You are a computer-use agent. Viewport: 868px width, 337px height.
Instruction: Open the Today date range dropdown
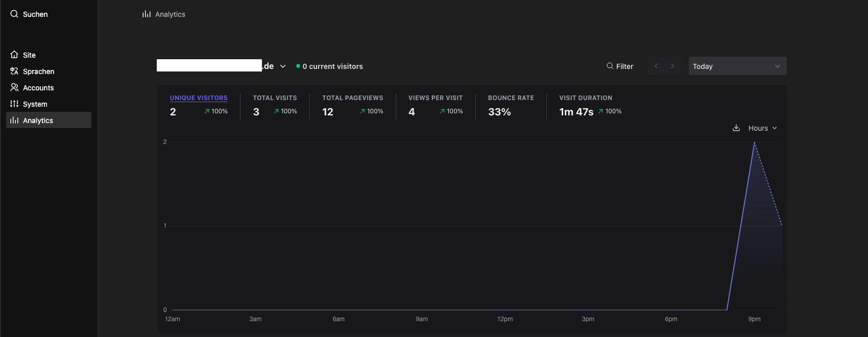(737, 66)
